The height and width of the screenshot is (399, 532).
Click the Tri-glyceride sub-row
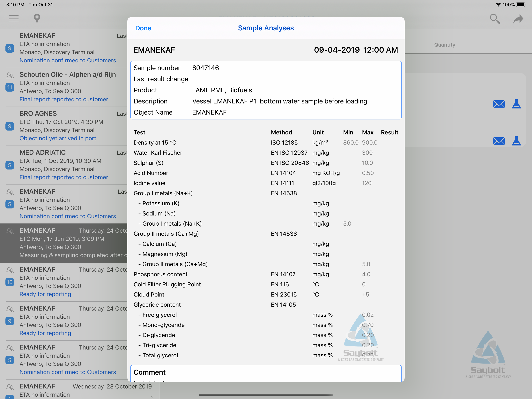coord(266,345)
